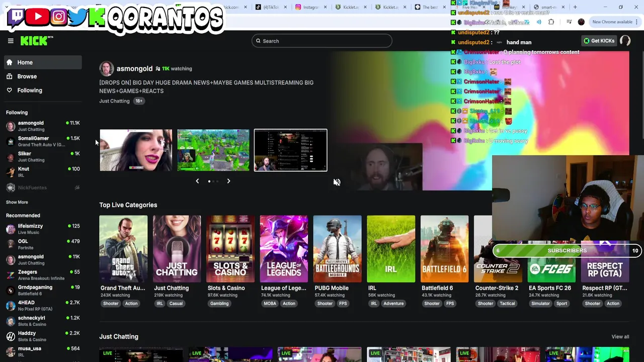Open the PUBG Mobile category card
The image size is (644, 362).
point(337,249)
